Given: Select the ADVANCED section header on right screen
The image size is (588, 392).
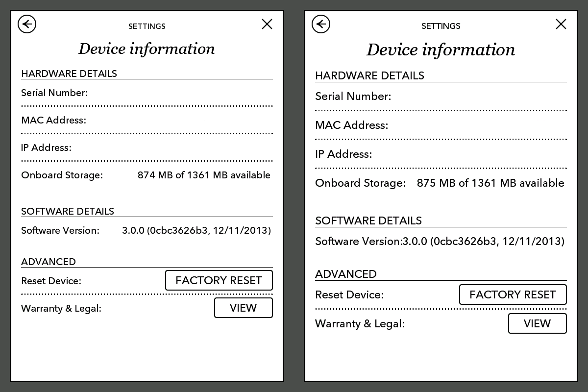Looking at the screenshot, I should point(345,274).
